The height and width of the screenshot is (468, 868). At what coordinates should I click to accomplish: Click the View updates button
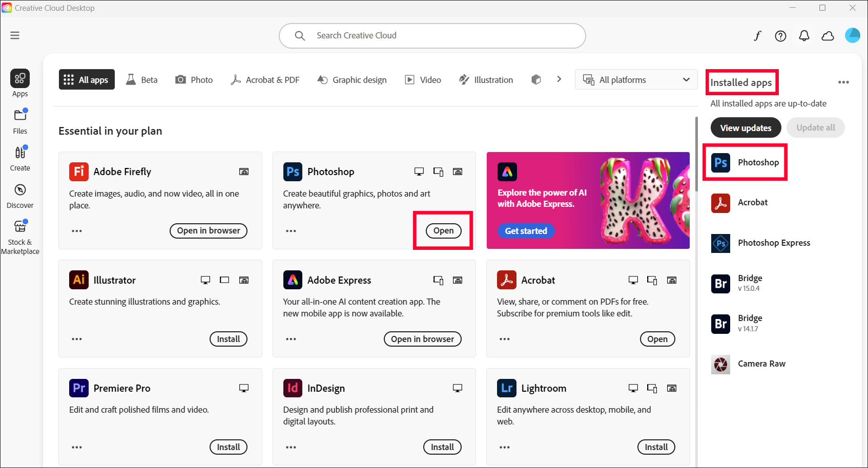tap(745, 128)
